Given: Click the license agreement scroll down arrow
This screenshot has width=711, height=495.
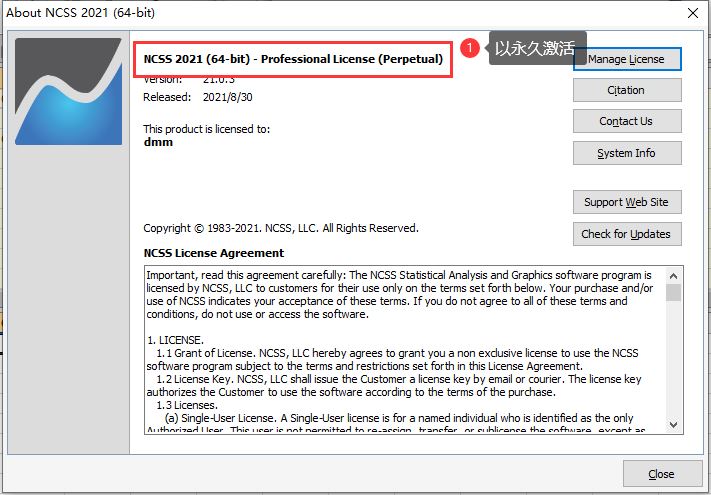Looking at the screenshot, I should pos(673,425).
